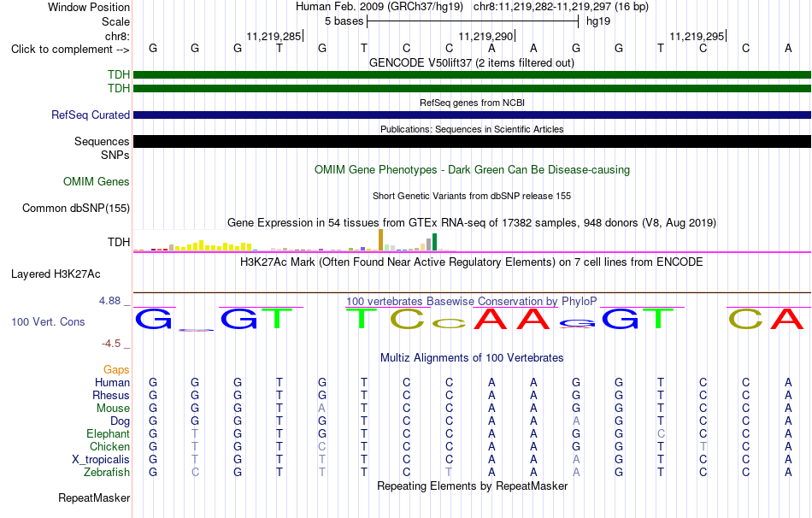Open 'RefSeq genes from NCBI' track title
Screen dimensions: 812x518
472,103
